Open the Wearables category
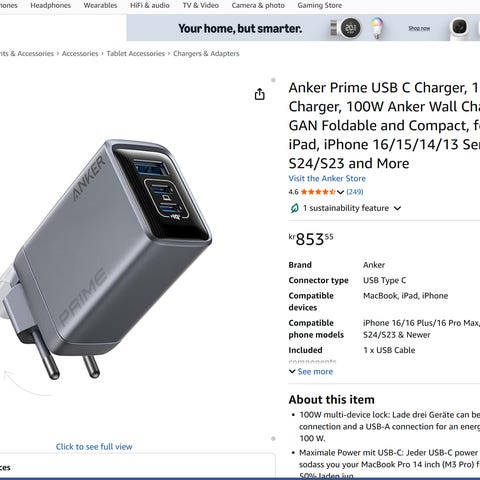The height and width of the screenshot is (480, 480). pos(100,5)
